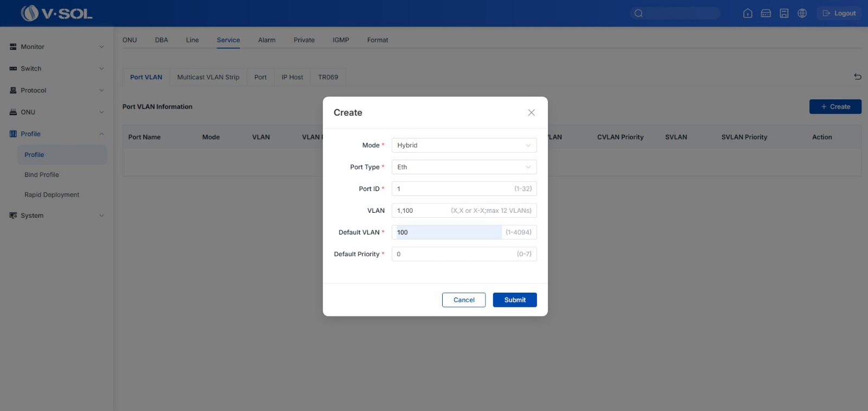Expand the Switch menu chevron
This screenshot has width=868, height=411.
tap(101, 68)
